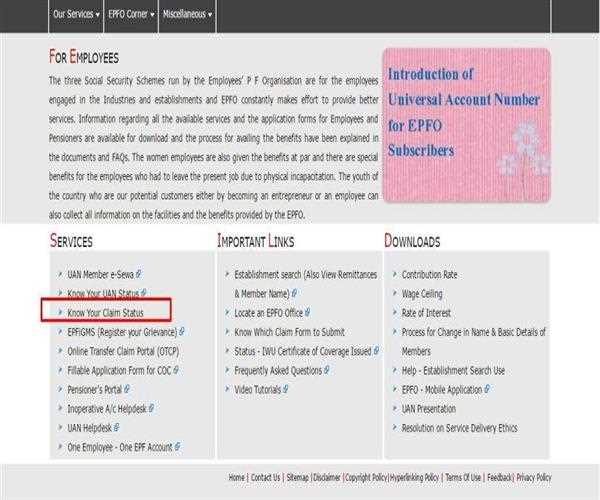Click the external link icon after EPFO - Mobile Application

point(487,389)
